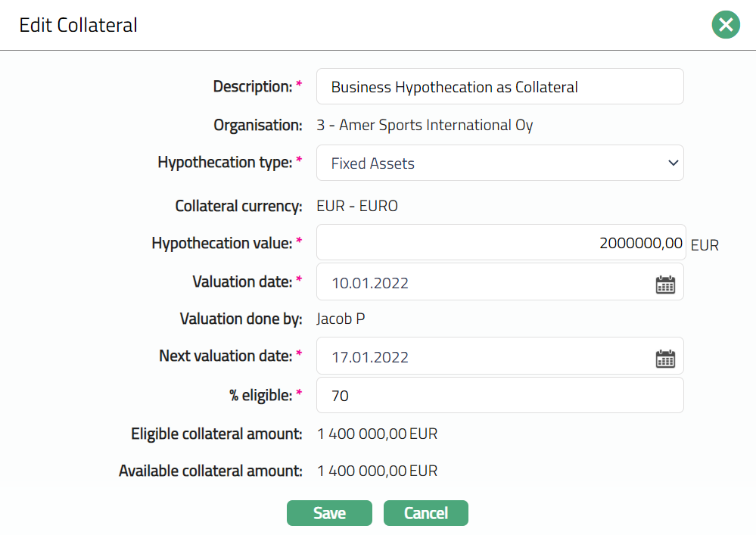Click the Hypothecation type label
Image resolution: width=756 pixels, height=535 pixels.
(225, 163)
